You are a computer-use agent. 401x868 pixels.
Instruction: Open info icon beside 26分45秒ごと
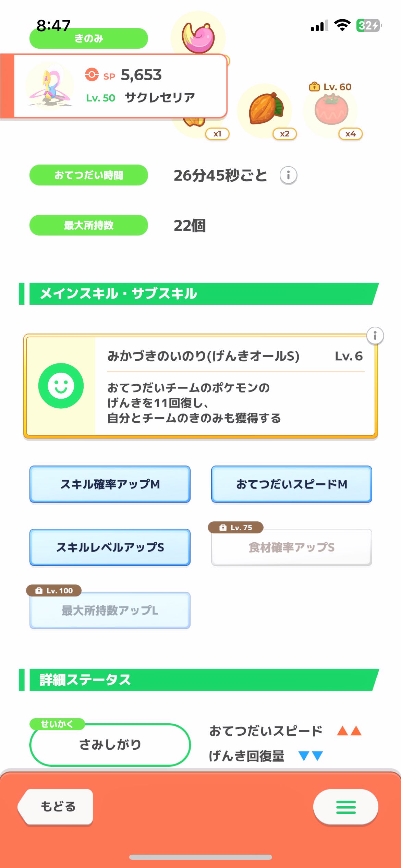tap(288, 176)
